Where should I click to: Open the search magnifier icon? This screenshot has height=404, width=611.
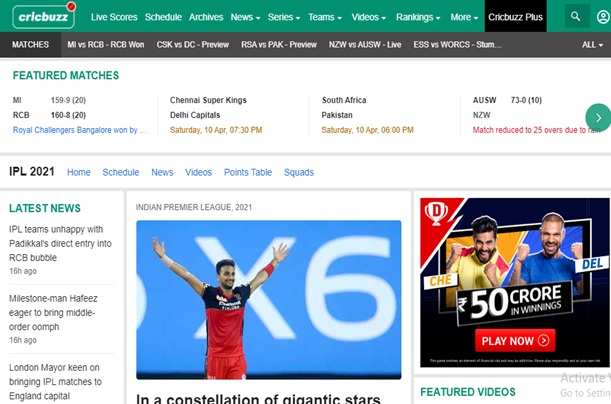(x=576, y=16)
